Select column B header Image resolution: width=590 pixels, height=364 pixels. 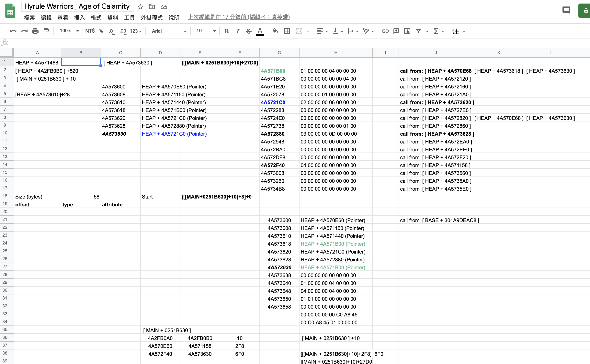point(81,53)
